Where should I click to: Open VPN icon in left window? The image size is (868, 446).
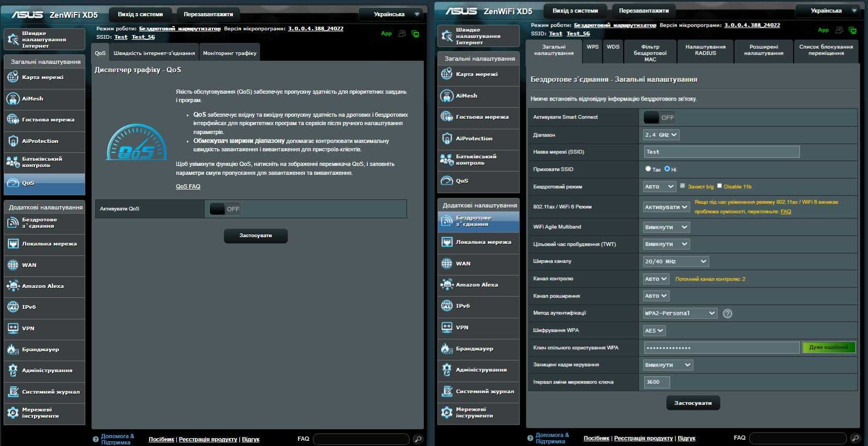point(13,329)
